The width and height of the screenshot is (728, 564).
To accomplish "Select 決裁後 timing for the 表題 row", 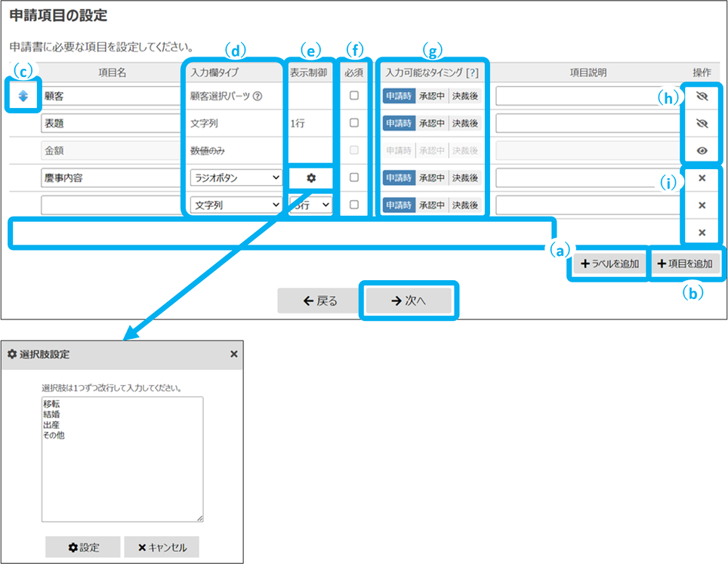I will (x=465, y=123).
